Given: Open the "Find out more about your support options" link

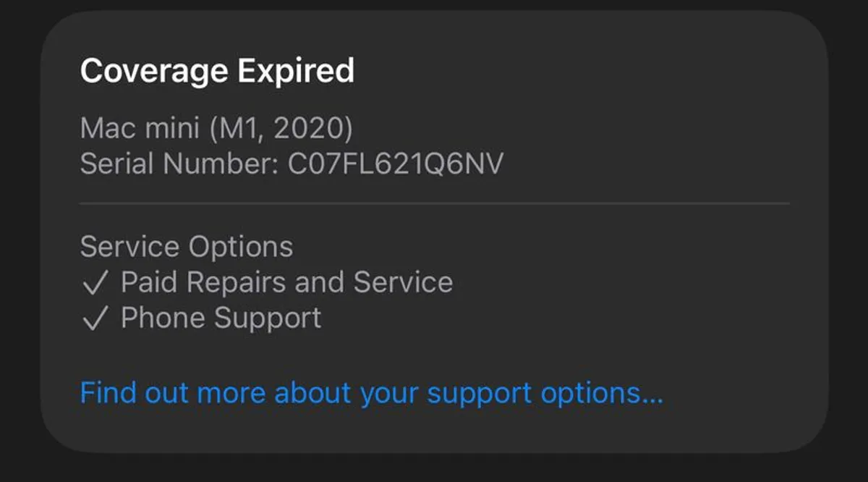Looking at the screenshot, I should (x=371, y=393).
